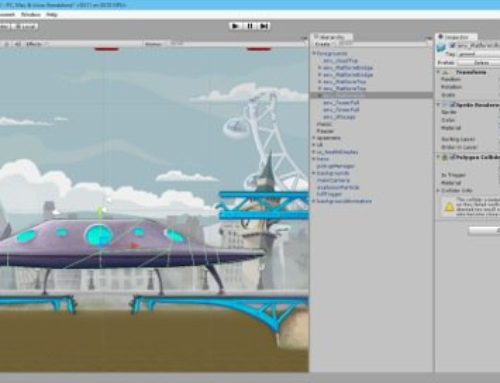Click the Position label in Transform

tap(451, 79)
